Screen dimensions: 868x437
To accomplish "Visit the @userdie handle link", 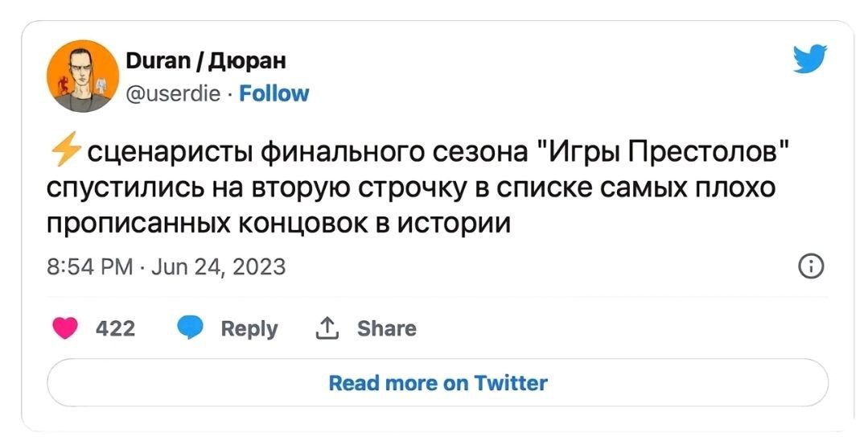I will coord(173,93).
